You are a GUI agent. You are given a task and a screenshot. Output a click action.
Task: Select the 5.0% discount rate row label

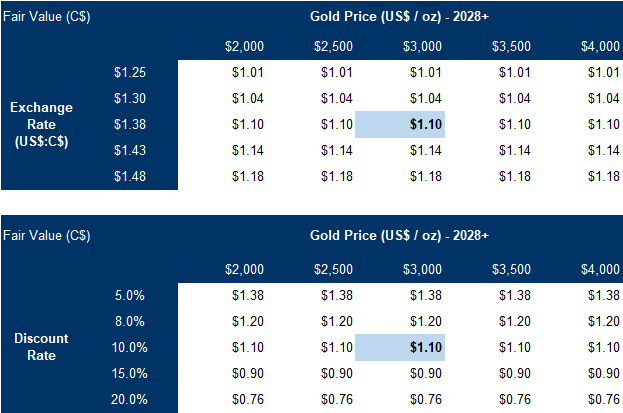[131, 296]
